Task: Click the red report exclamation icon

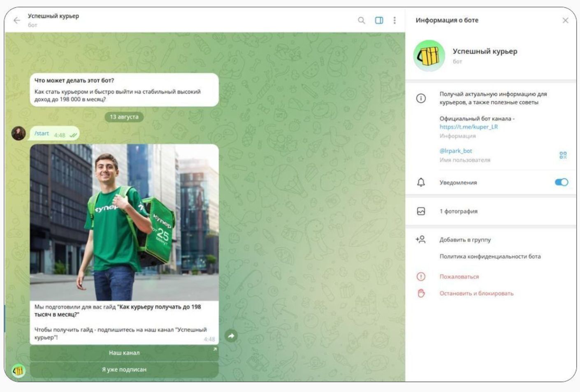Action: [421, 277]
